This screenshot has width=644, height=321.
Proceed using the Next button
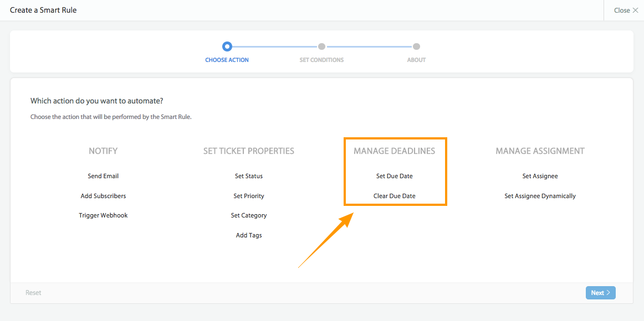point(600,292)
